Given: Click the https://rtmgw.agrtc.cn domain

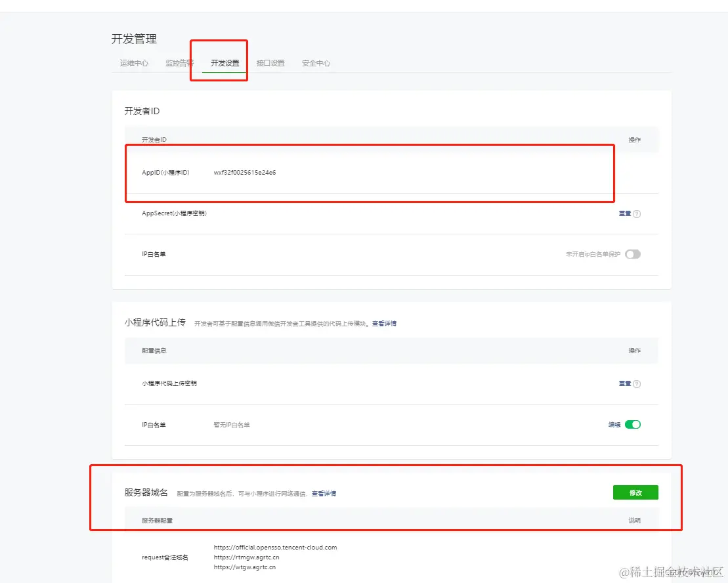Looking at the screenshot, I should pyautogui.click(x=247, y=557).
